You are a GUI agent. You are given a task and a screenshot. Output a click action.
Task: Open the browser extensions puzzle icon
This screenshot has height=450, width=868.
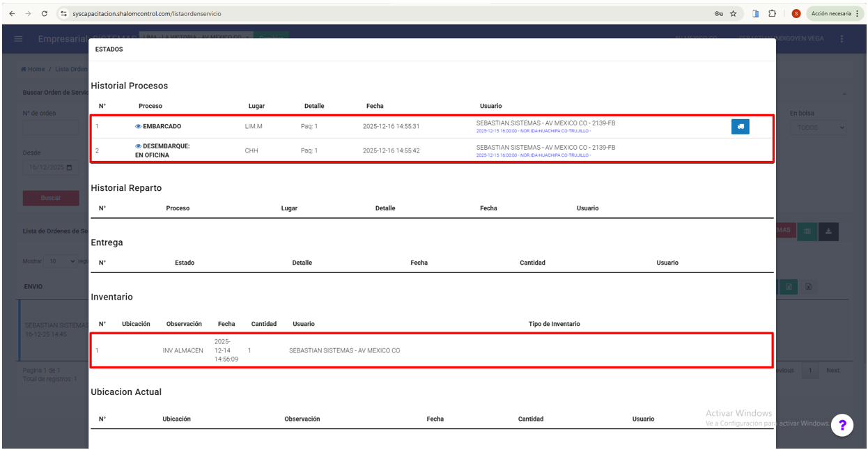pos(772,13)
